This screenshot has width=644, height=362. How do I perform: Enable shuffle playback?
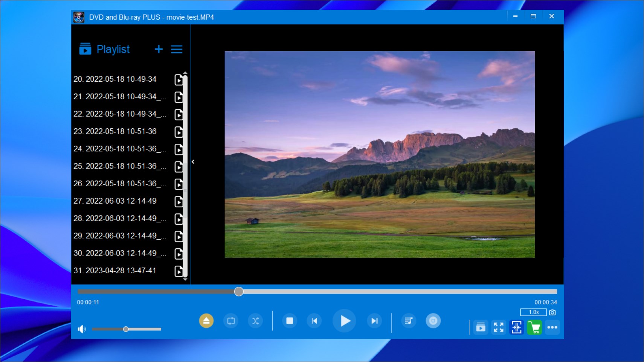[256, 321]
